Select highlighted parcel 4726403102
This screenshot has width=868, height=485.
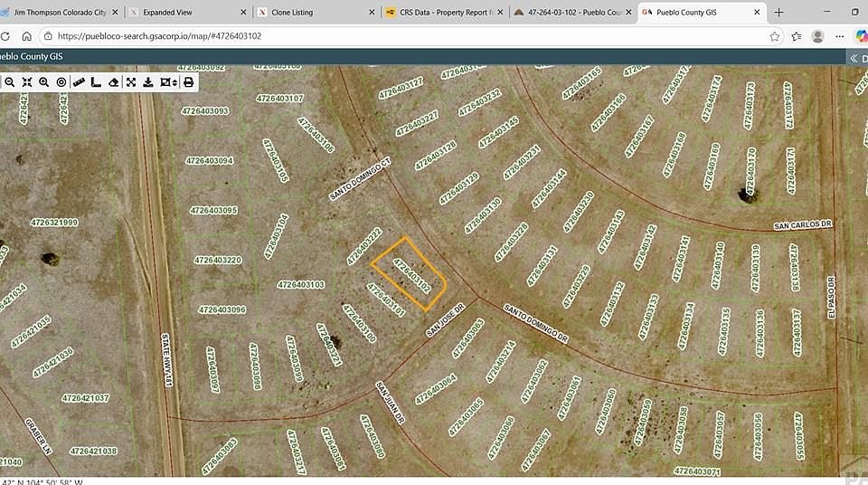coord(412,275)
